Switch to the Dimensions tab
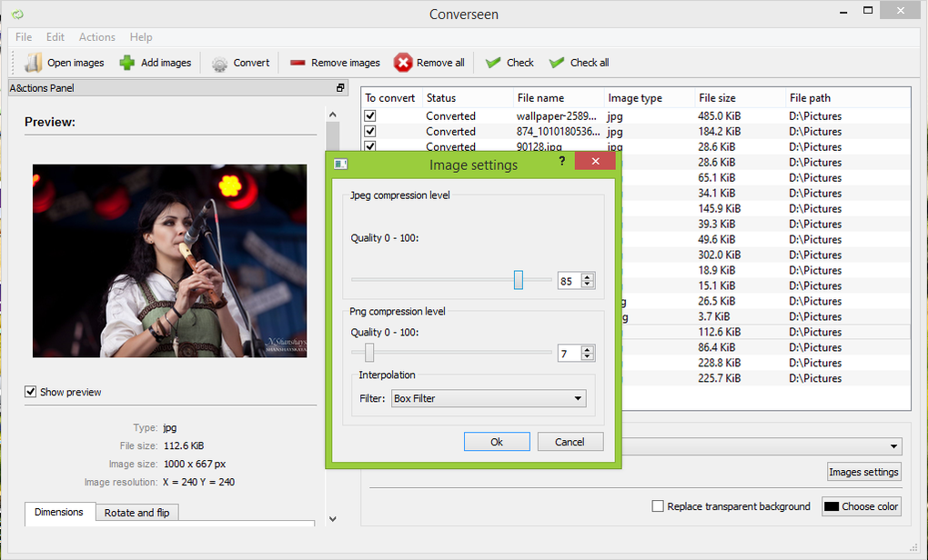 (59, 512)
